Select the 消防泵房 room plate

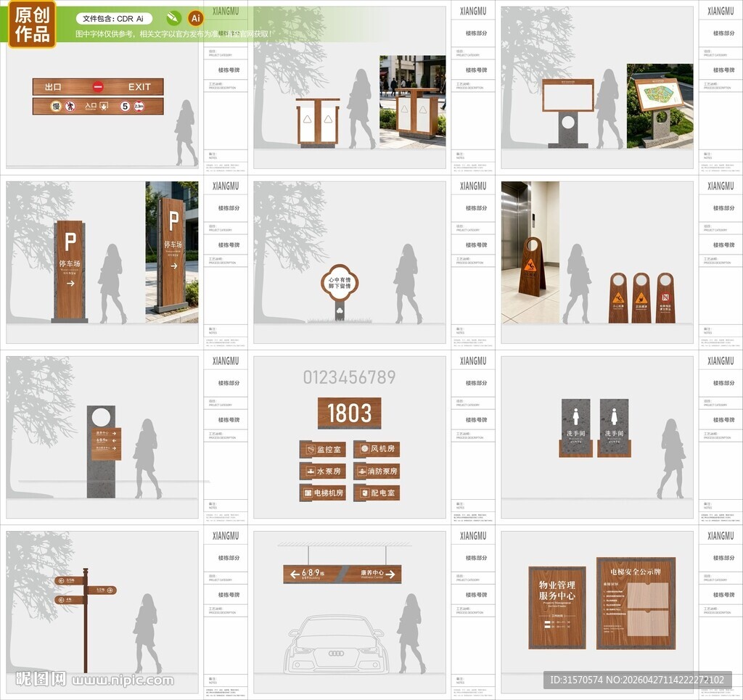coord(377,472)
